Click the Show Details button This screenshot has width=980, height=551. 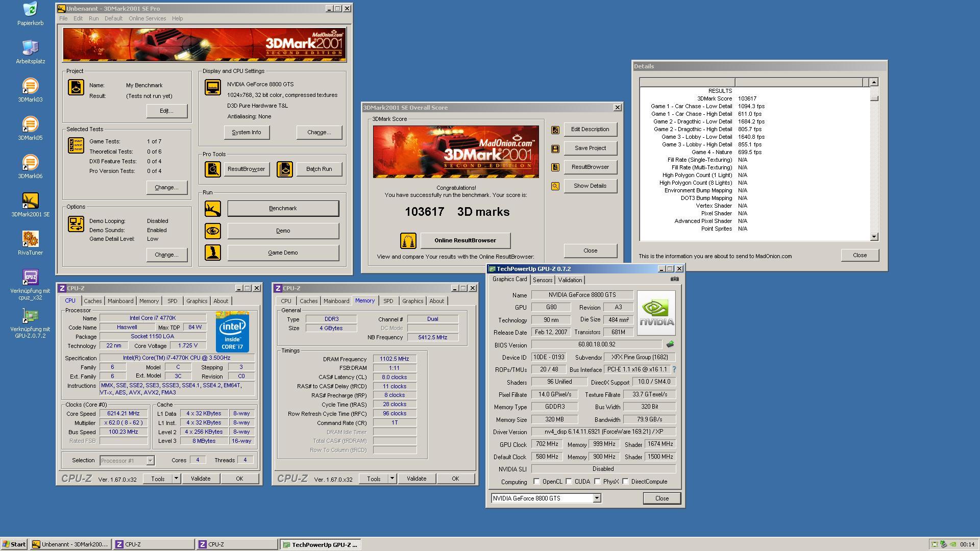pyautogui.click(x=590, y=186)
